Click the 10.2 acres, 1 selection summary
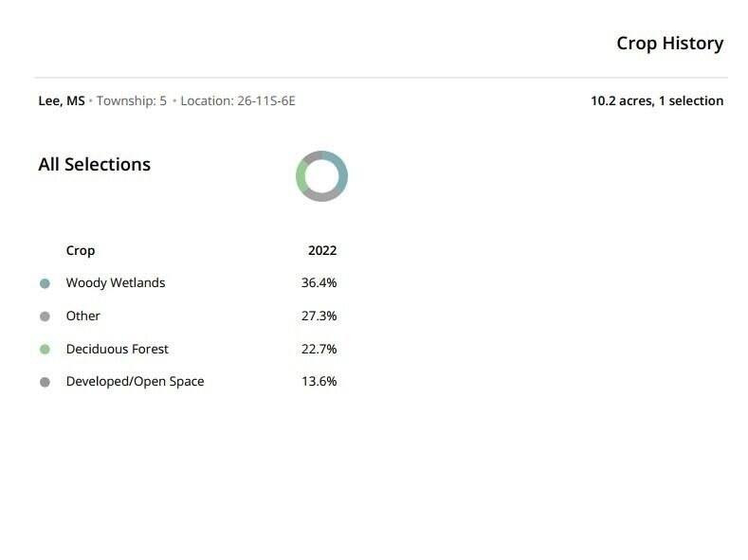Image resolution: width=748 pixels, height=560 pixels. [657, 101]
